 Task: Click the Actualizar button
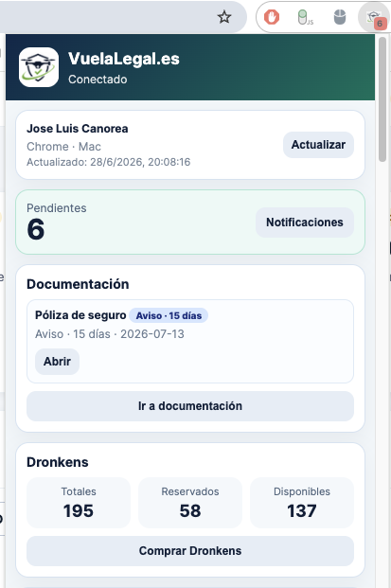pyautogui.click(x=318, y=145)
